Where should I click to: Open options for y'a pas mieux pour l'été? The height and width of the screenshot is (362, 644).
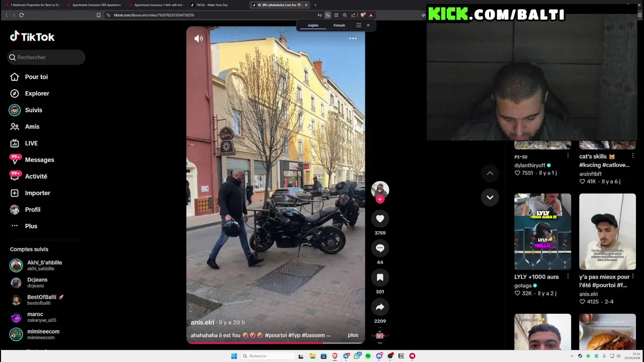(632, 277)
